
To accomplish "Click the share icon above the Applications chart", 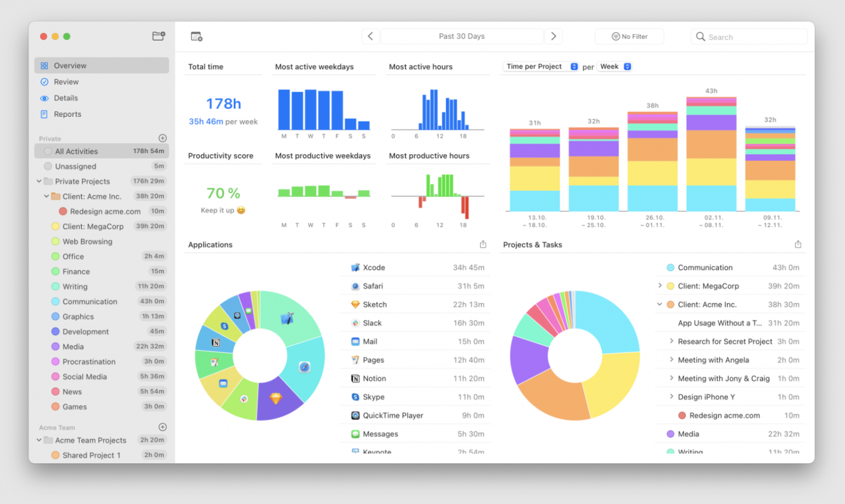I will tap(483, 244).
